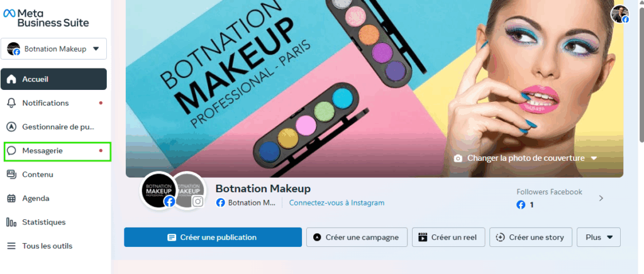Open Tous les outils hamburger icon
This screenshot has height=274, width=644.
tap(11, 246)
